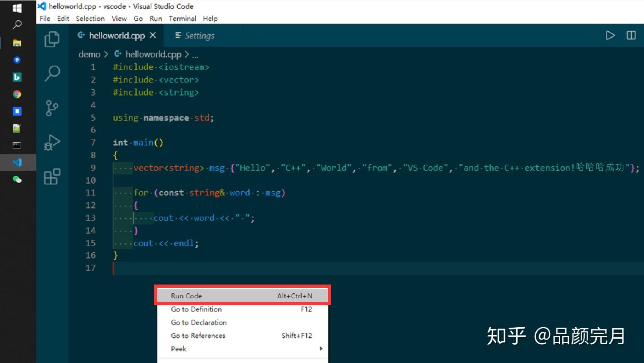Close the helloworld.cpp tab
This screenshot has width=644, height=363.
[x=153, y=35]
